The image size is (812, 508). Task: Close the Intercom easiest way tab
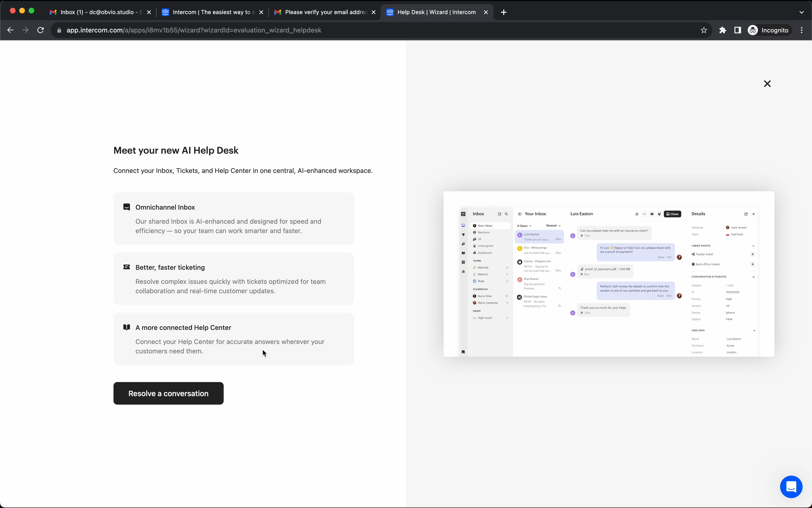point(261,12)
